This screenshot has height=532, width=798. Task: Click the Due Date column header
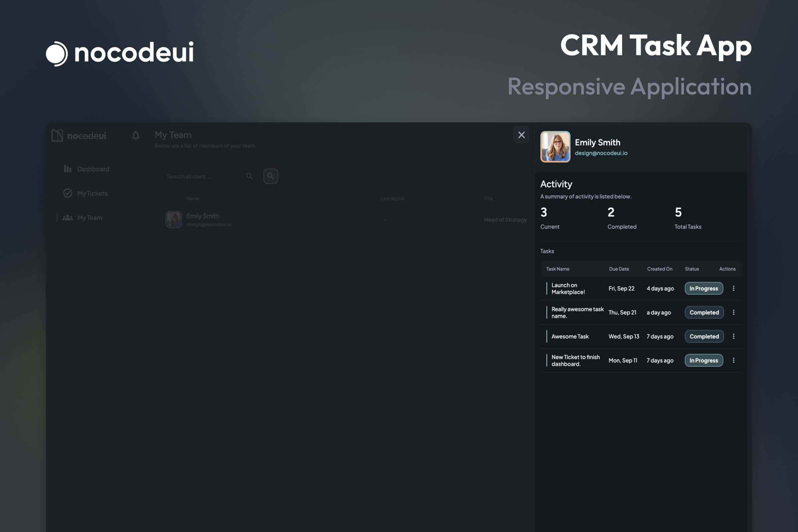point(618,269)
